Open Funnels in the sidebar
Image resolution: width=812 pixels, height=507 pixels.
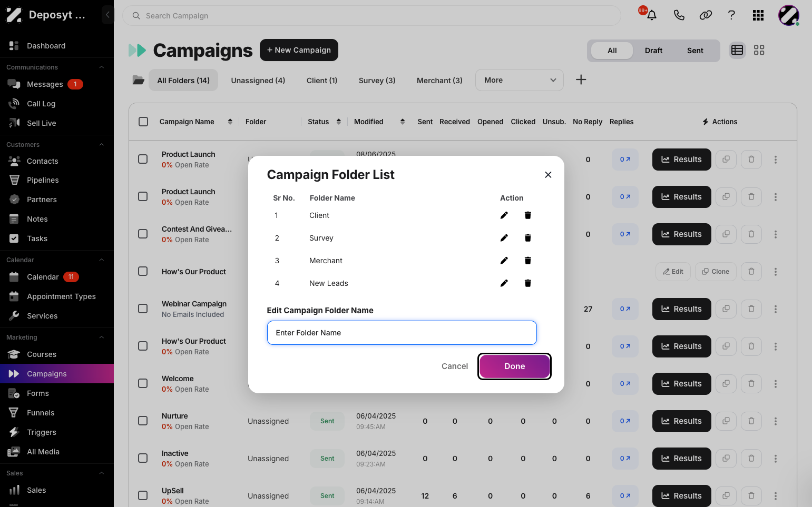tap(41, 413)
